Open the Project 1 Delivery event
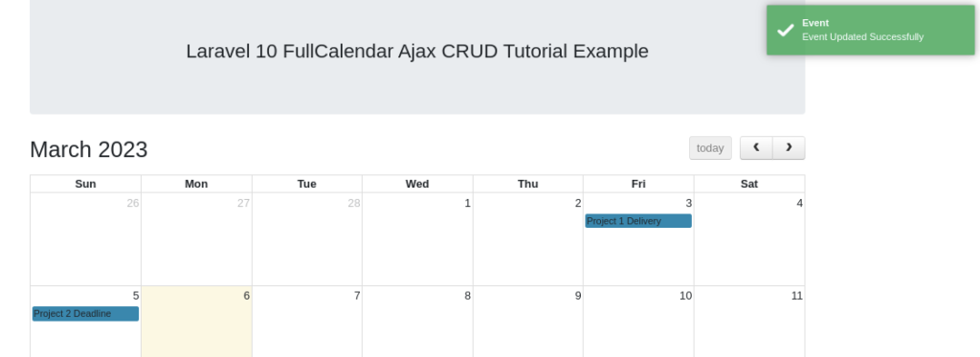 (638, 221)
